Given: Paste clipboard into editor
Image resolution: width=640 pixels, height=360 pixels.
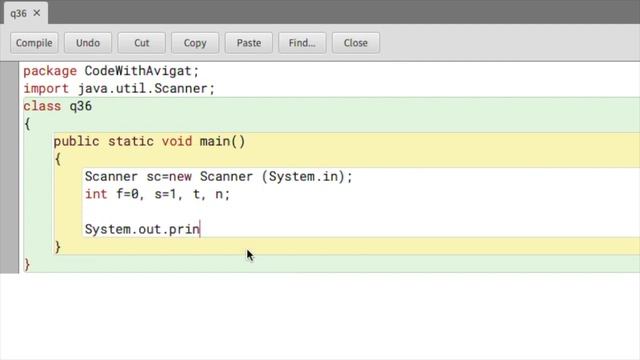Looking at the screenshot, I should coord(249,43).
